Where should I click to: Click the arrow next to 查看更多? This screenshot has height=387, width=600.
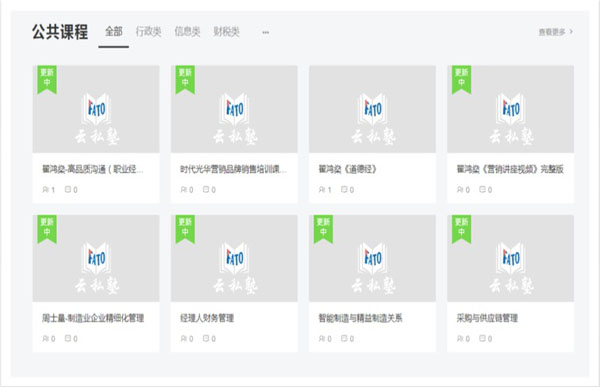tap(571, 31)
